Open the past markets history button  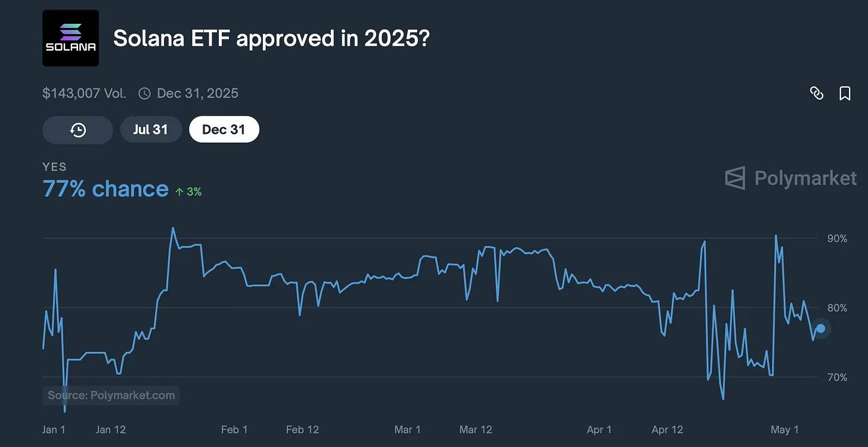click(77, 130)
